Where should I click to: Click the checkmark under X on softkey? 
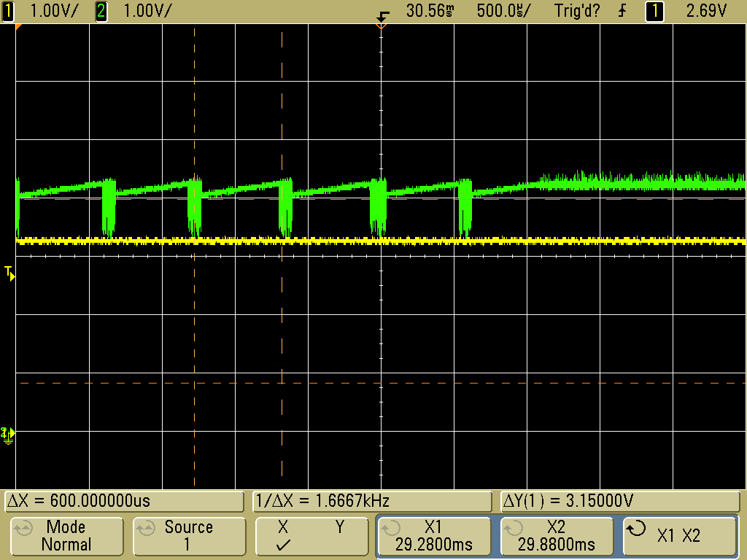(x=283, y=545)
